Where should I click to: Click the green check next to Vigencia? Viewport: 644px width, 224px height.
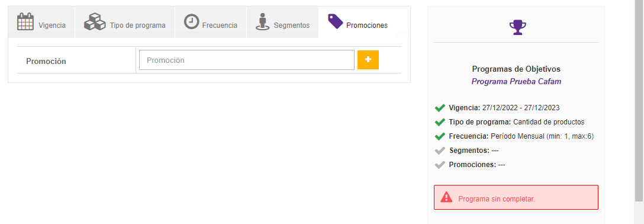[x=440, y=108]
